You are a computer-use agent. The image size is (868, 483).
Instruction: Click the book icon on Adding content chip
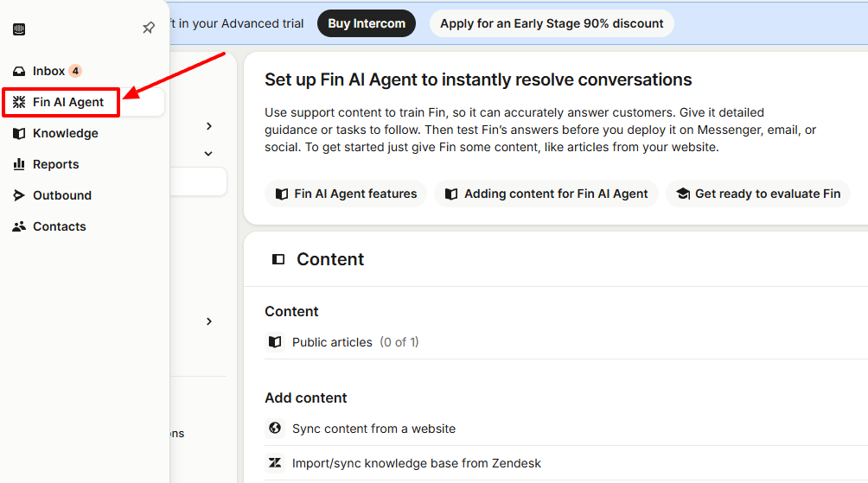point(451,194)
